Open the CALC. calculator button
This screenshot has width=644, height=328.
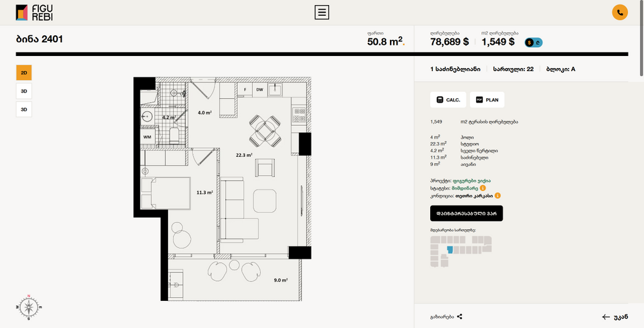(x=448, y=100)
